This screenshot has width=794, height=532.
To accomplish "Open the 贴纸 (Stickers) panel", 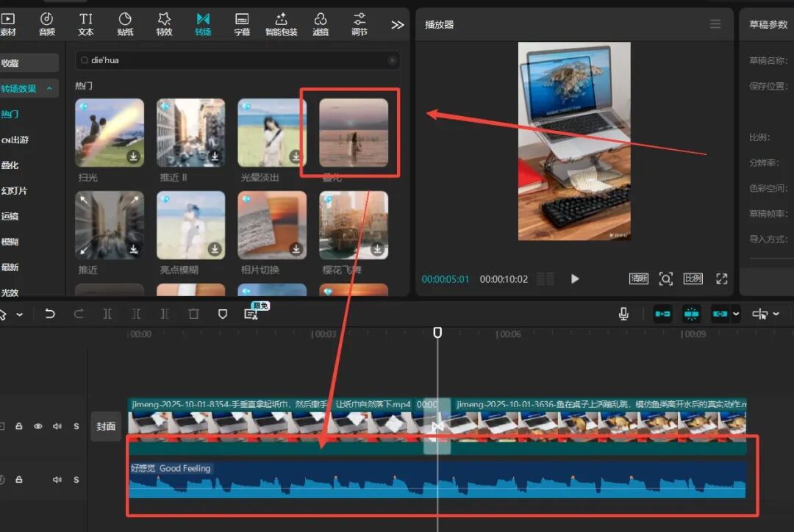I will [125, 24].
